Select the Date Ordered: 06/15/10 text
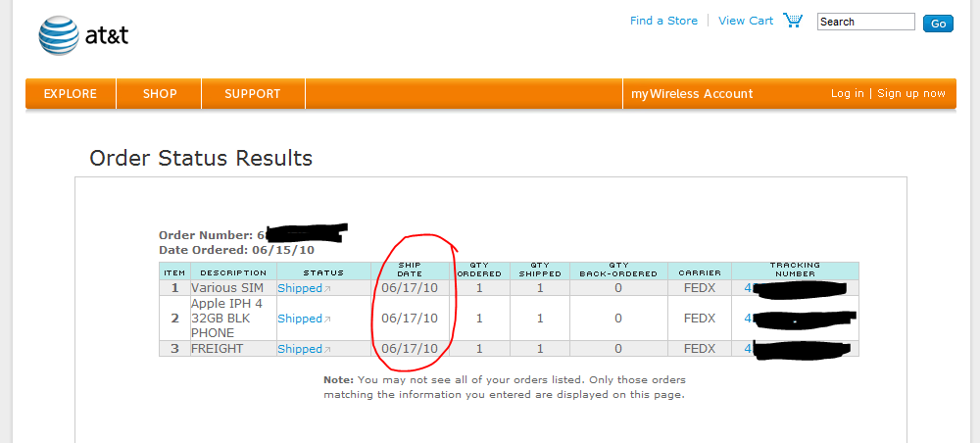The width and height of the screenshot is (980, 443). click(x=237, y=250)
